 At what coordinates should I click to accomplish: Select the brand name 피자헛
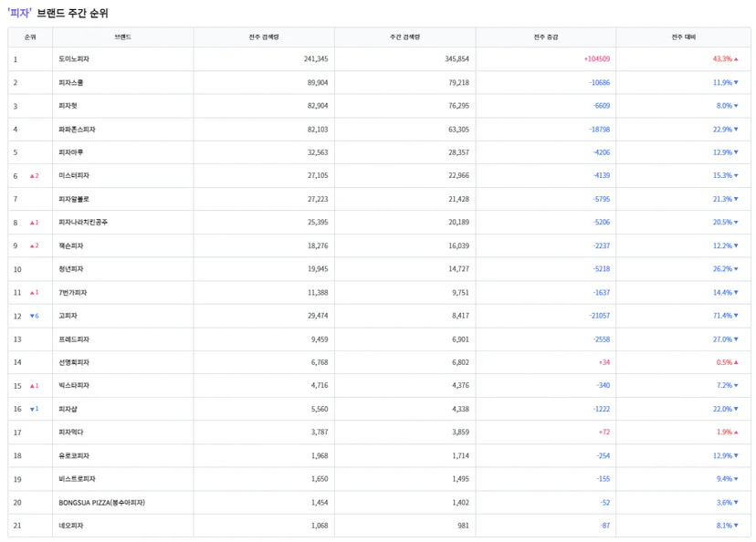[68, 106]
